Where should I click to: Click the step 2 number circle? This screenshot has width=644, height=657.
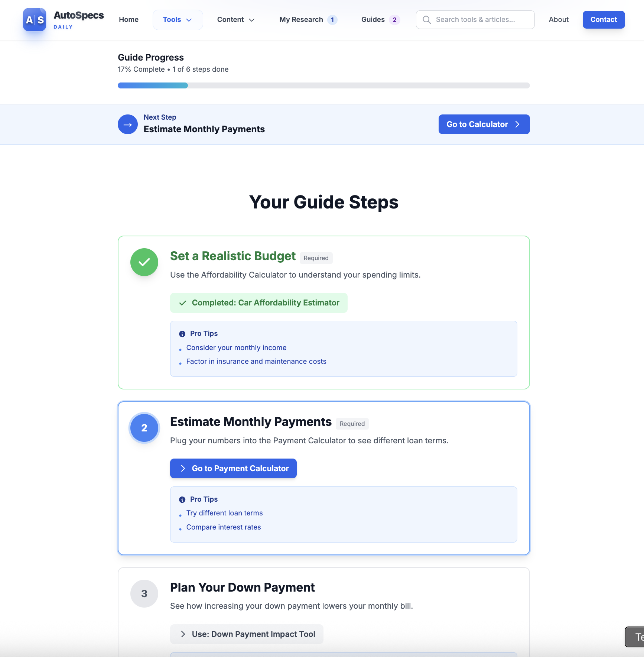[144, 428]
